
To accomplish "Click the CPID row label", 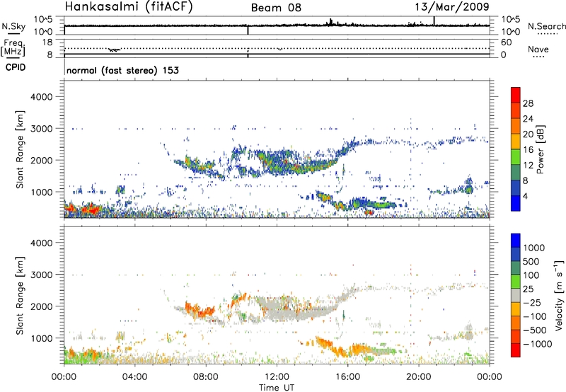I will click(16, 67).
